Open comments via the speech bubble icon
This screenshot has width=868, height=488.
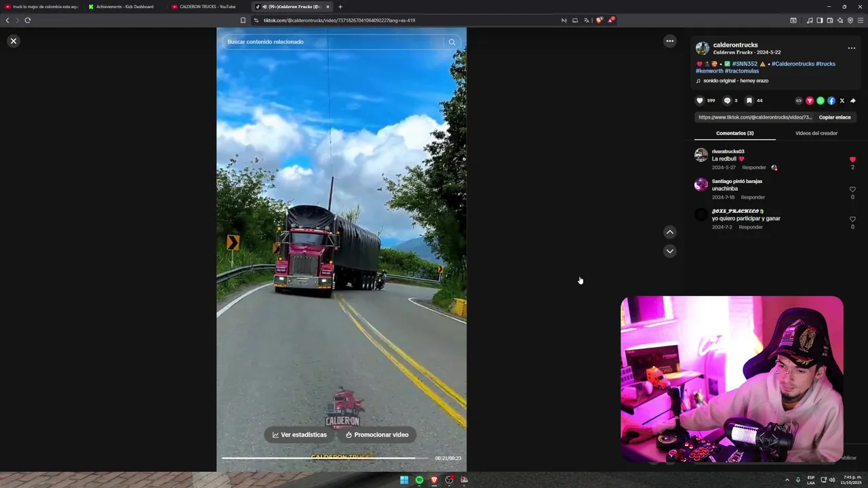tap(727, 101)
